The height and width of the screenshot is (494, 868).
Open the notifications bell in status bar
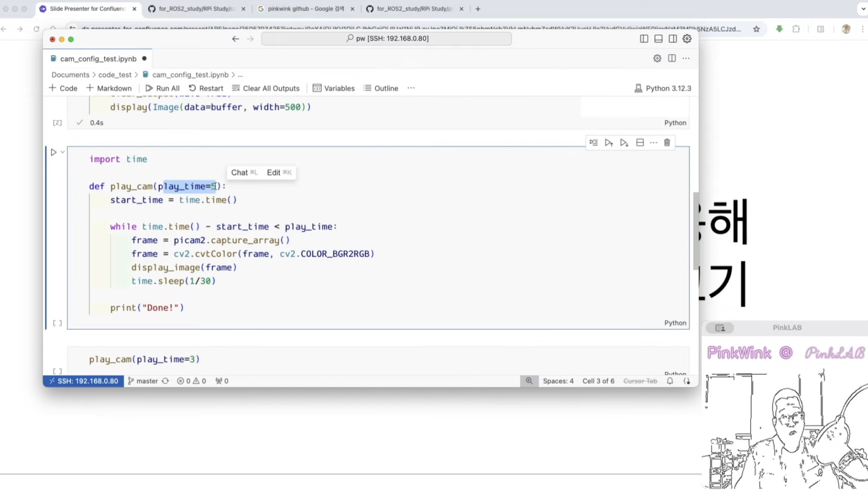pyautogui.click(x=669, y=381)
